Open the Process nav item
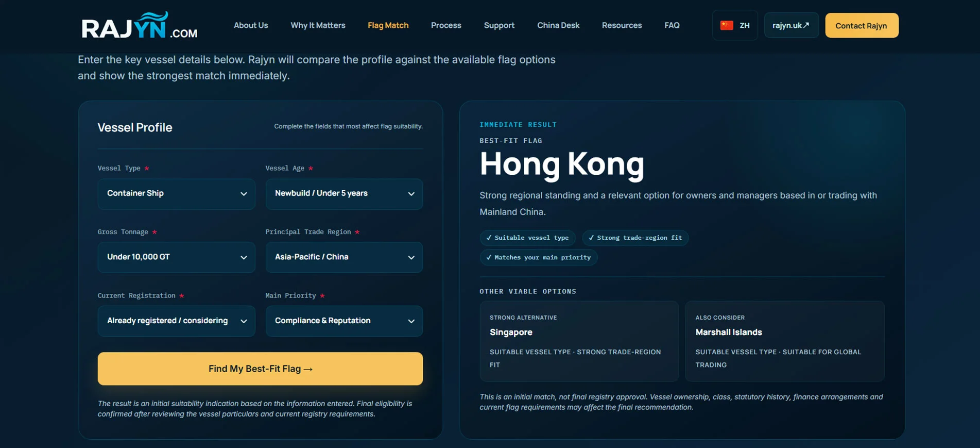 pos(446,25)
